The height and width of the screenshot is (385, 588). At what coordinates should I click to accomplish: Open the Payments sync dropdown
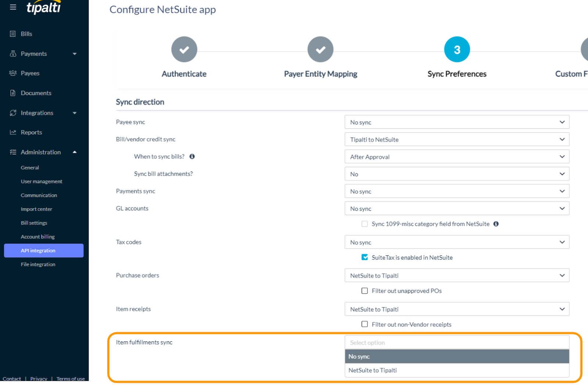pyautogui.click(x=457, y=191)
